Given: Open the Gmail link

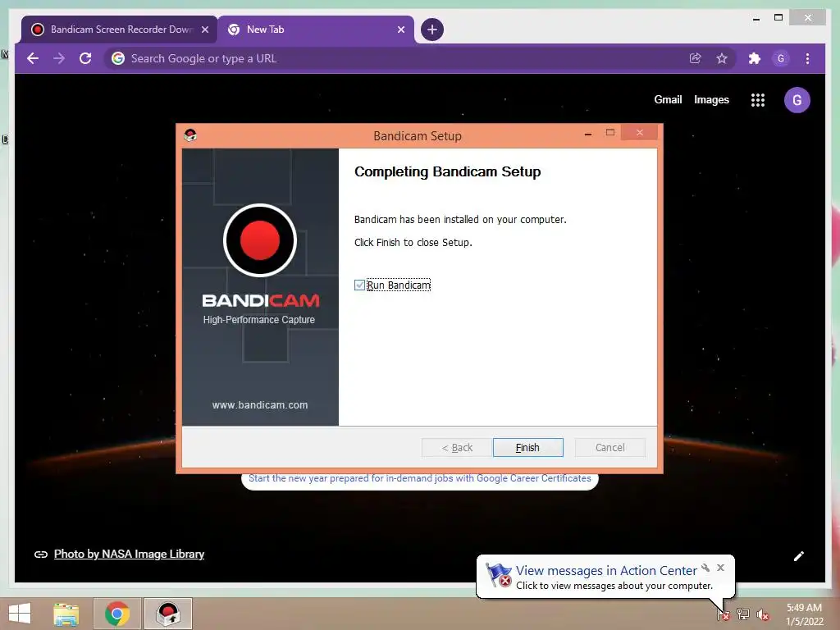Looking at the screenshot, I should 668,99.
